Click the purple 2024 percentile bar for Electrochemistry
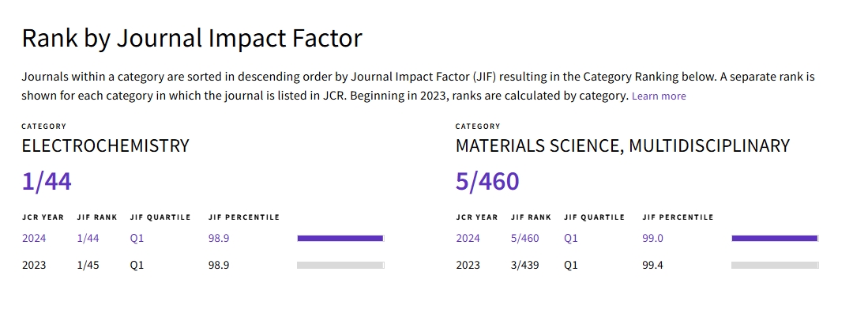The height and width of the screenshot is (332, 868). click(340, 238)
